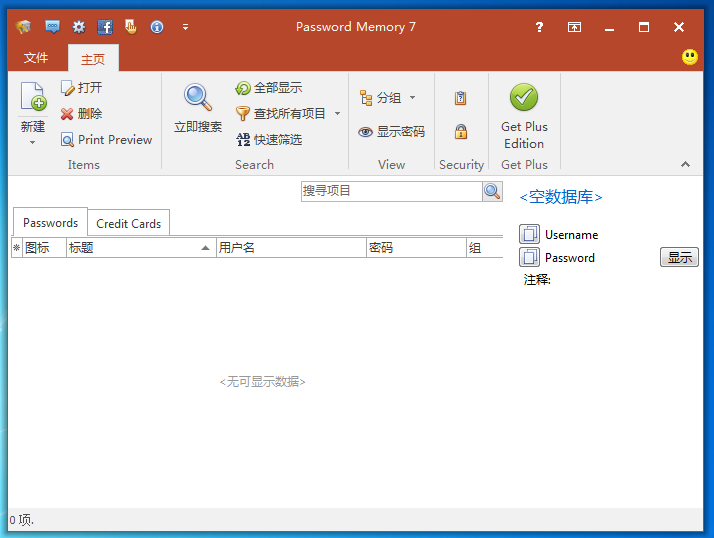Click the 密码 column header
Image resolution: width=714 pixels, height=538 pixels.
[416, 248]
